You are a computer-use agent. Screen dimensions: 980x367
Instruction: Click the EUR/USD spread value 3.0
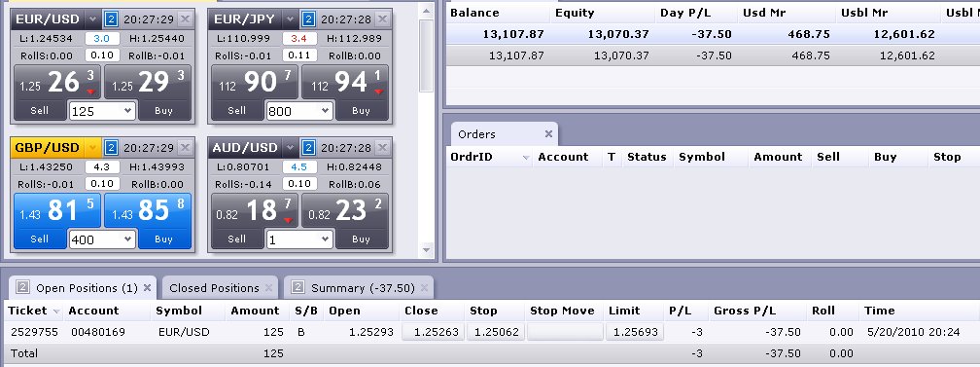pyautogui.click(x=102, y=39)
